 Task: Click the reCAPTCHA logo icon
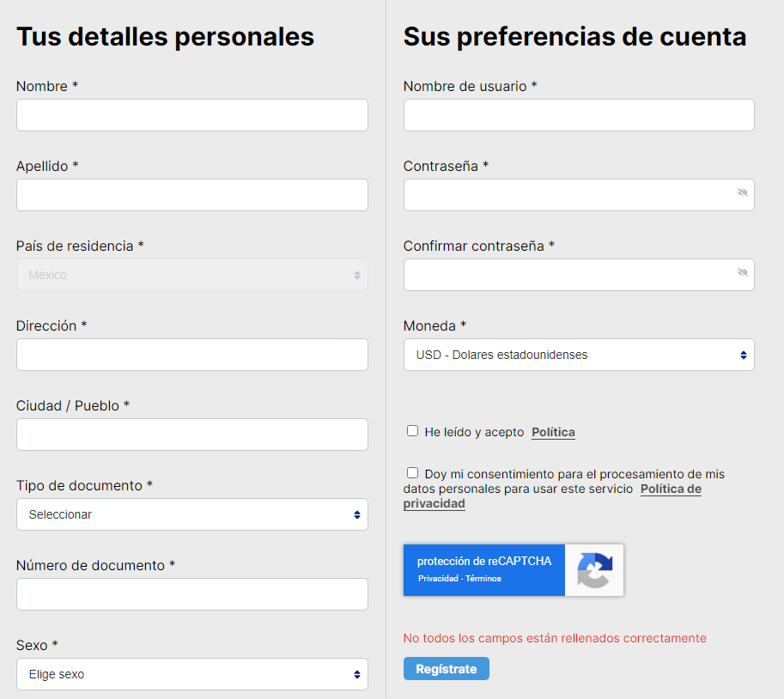593,569
